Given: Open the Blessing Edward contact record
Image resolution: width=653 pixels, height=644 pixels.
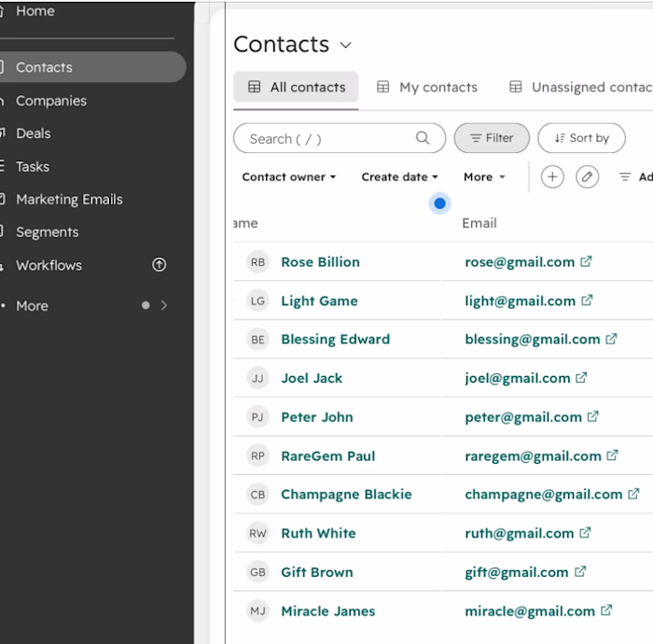Looking at the screenshot, I should pyautogui.click(x=336, y=340).
